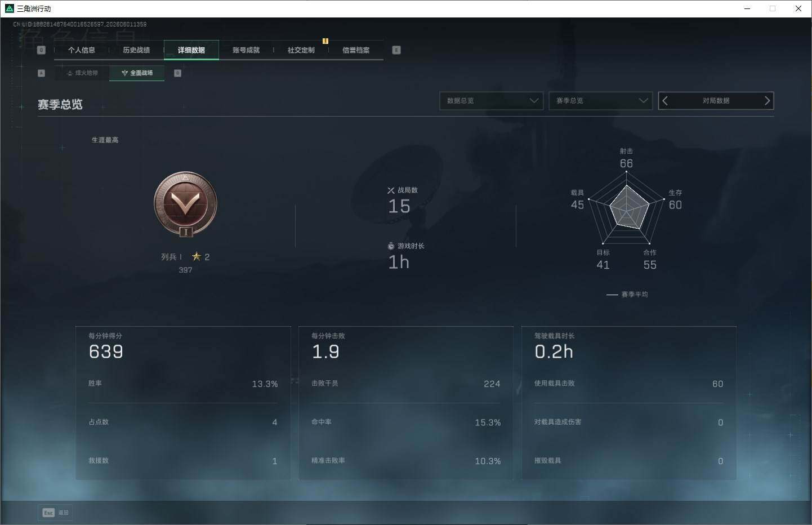Click the 每分钟击败 value 1.9

point(325,352)
